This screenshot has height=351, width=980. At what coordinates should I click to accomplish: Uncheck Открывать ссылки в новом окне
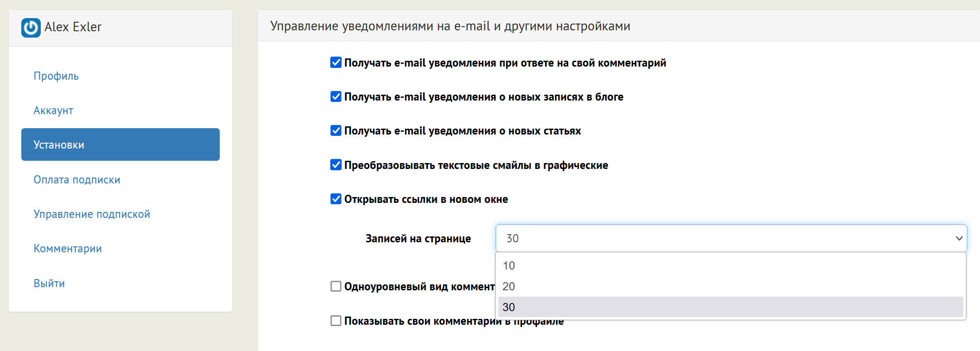pyautogui.click(x=336, y=199)
